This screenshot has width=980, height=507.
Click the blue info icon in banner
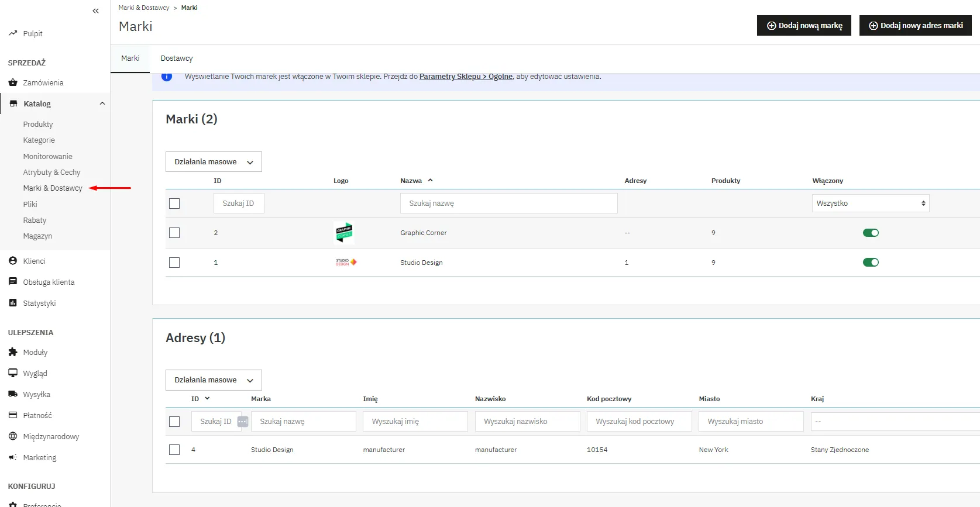pos(167,77)
